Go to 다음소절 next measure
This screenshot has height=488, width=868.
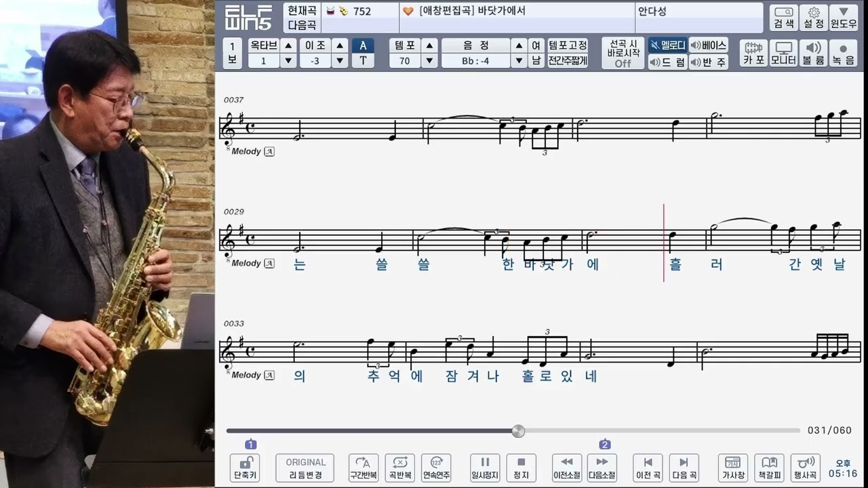[602, 468]
